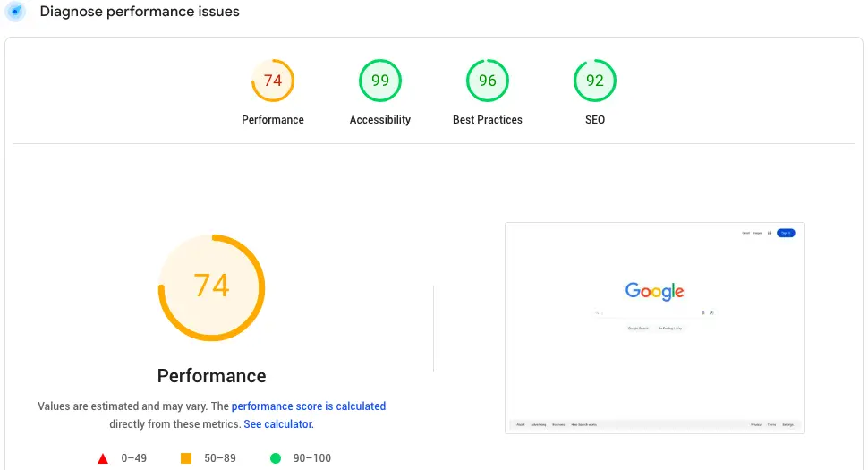Click the green circle 90–100 legend icon
Image resolution: width=868 pixels, height=470 pixels.
tap(276, 458)
